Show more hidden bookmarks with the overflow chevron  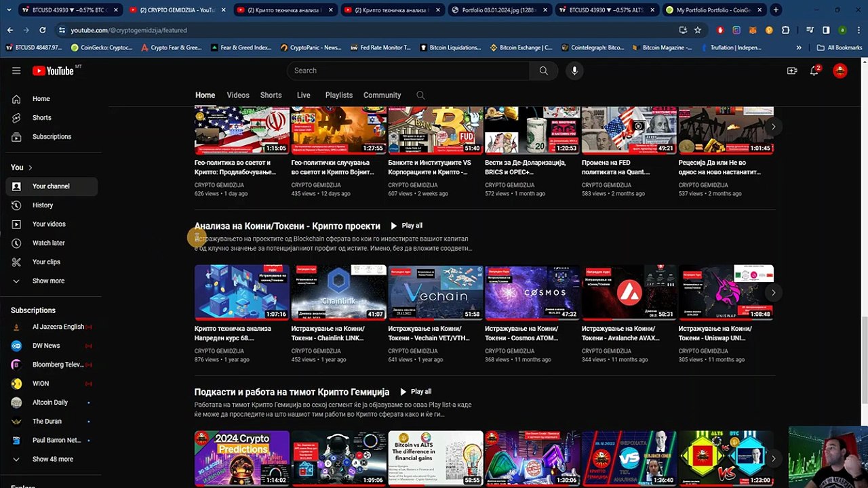[x=799, y=48]
